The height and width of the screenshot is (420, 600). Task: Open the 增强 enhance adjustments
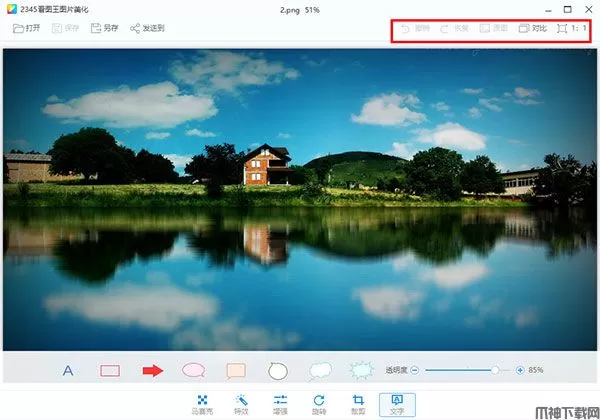pos(281,404)
